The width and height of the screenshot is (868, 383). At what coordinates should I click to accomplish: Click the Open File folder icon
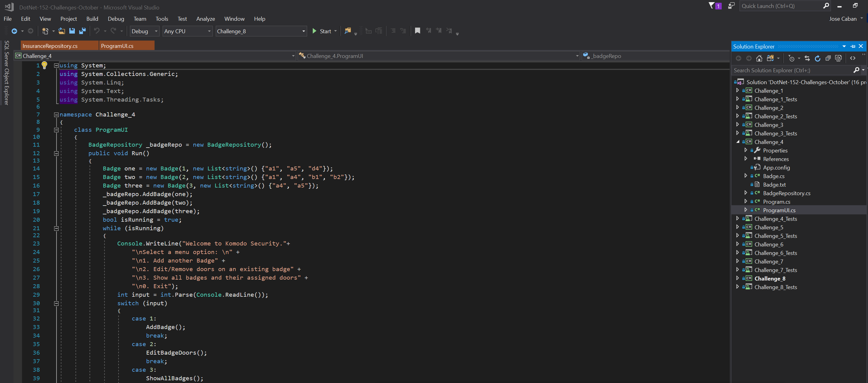tap(62, 31)
